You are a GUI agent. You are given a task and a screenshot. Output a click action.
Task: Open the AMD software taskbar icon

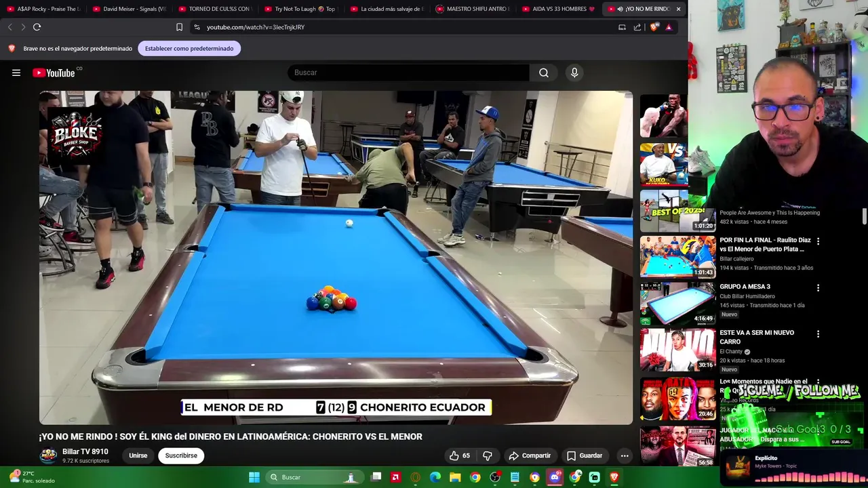(395, 477)
